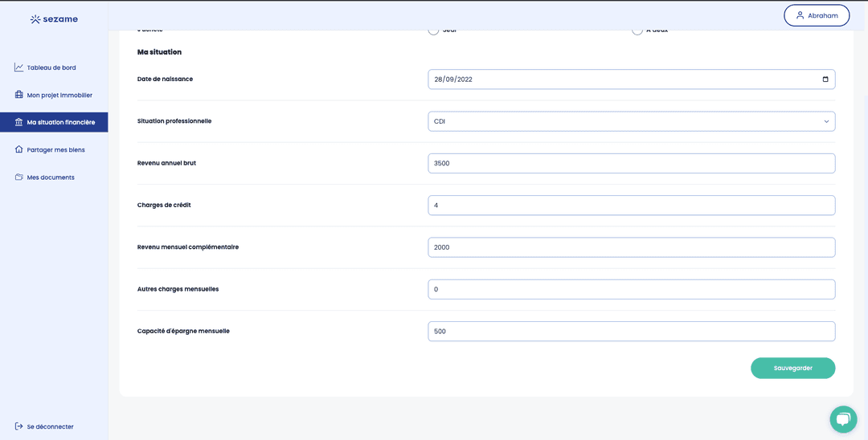Select the "Seul" radio option
This screenshot has width=868, height=440.
433,31
